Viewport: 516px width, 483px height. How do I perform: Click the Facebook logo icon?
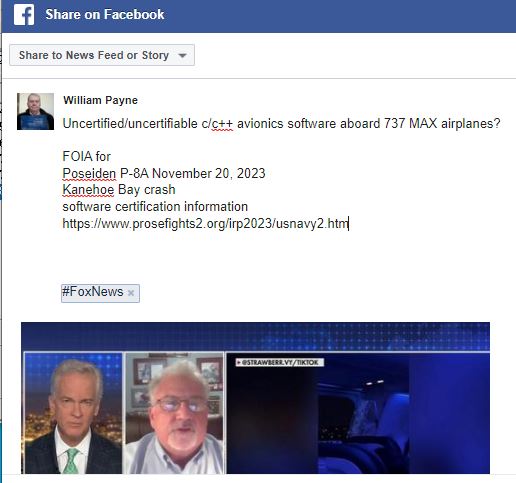[x=24, y=15]
